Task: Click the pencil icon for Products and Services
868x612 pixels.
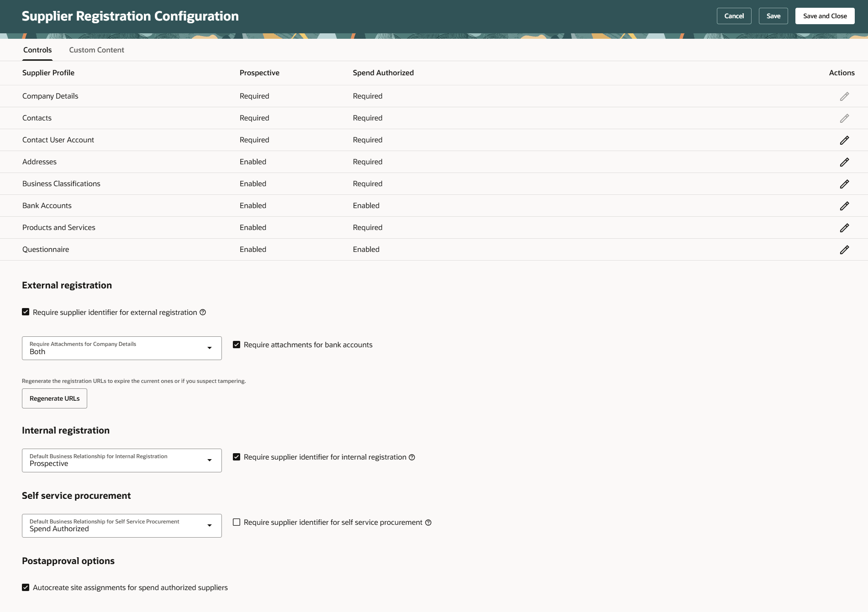Action: point(844,227)
